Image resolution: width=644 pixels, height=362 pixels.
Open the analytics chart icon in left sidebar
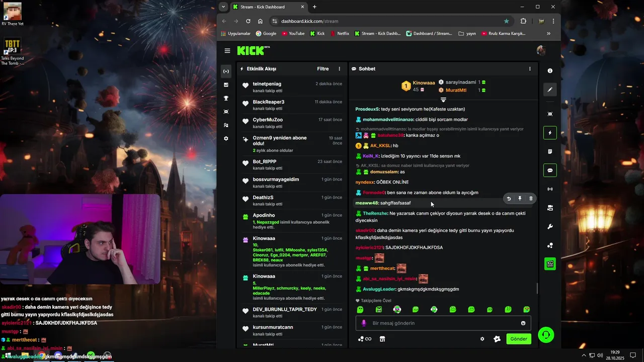226,85
